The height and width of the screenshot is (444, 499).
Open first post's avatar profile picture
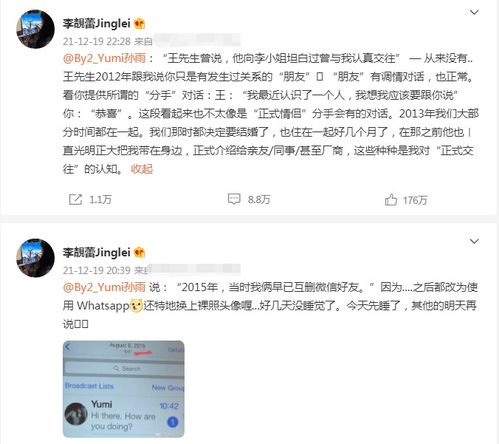tap(35, 29)
